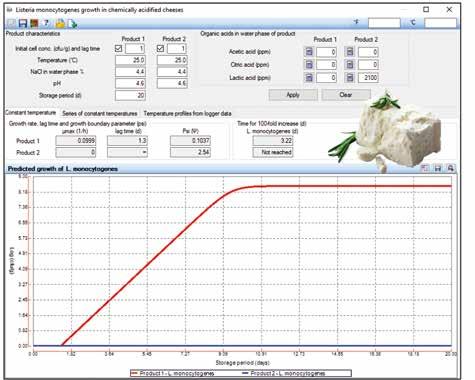Switch to Temperature profiles from logger data tab
This screenshot has width=475, height=380.
187,113
